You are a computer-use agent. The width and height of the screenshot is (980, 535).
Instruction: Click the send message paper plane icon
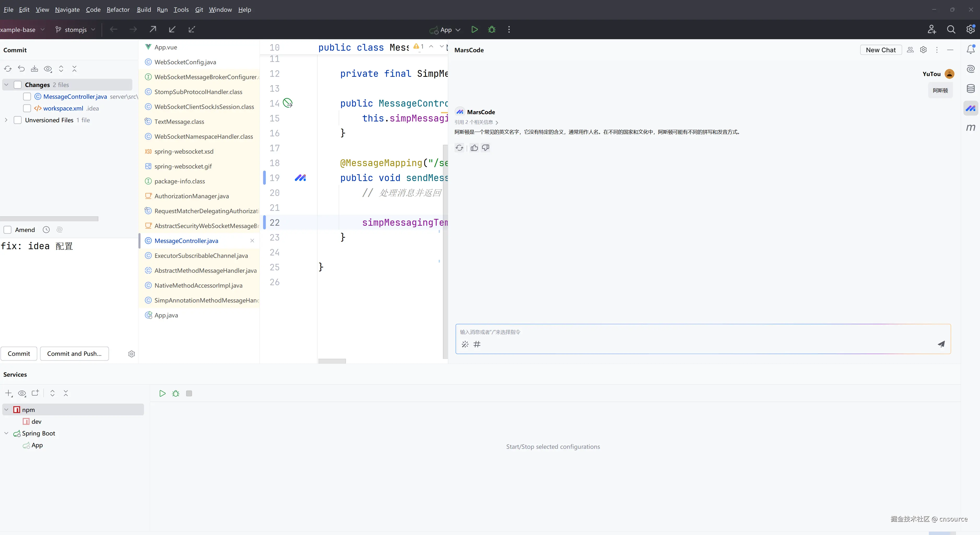[941, 344]
